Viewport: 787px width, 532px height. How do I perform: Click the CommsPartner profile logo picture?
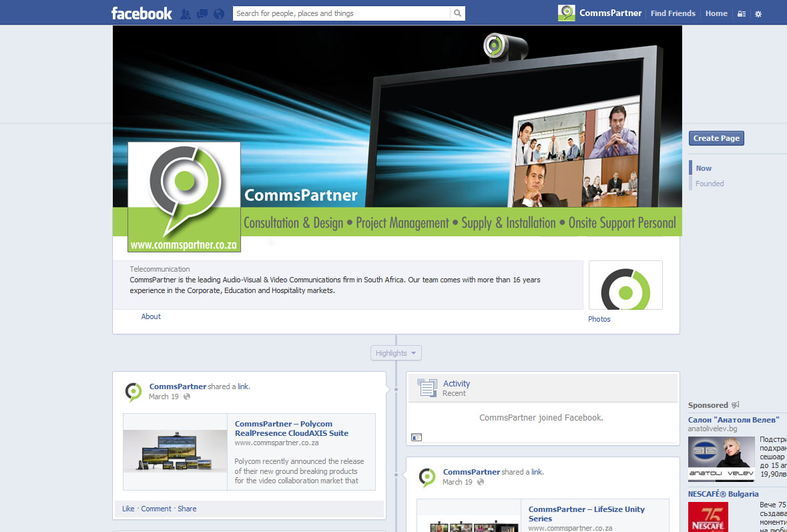pyautogui.click(x=184, y=197)
